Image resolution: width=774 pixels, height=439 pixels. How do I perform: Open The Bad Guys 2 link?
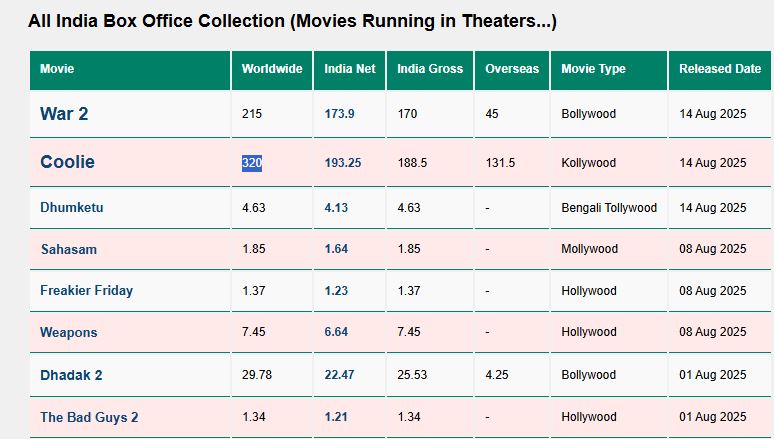coord(89,417)
